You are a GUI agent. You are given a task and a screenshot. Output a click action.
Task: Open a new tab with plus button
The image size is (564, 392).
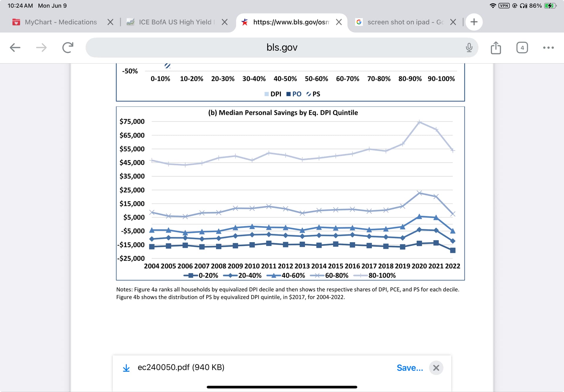474,22
